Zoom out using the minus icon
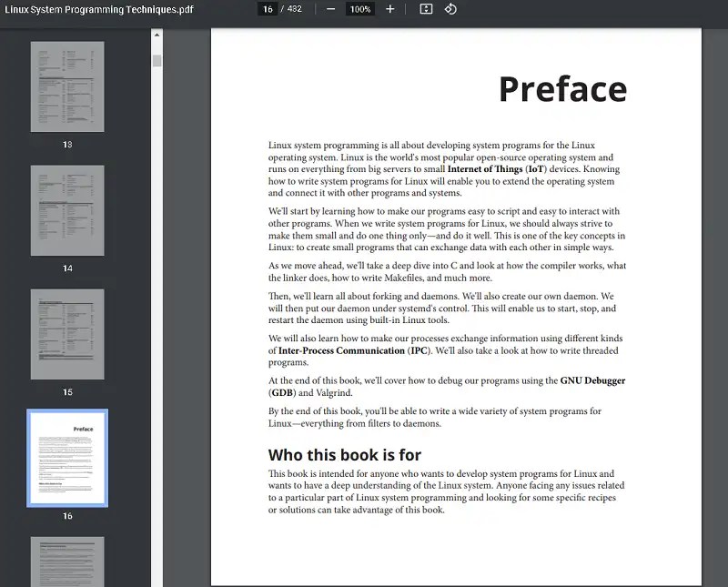The height and width of the screenshot is (587, 728). (x=332, y=9)
